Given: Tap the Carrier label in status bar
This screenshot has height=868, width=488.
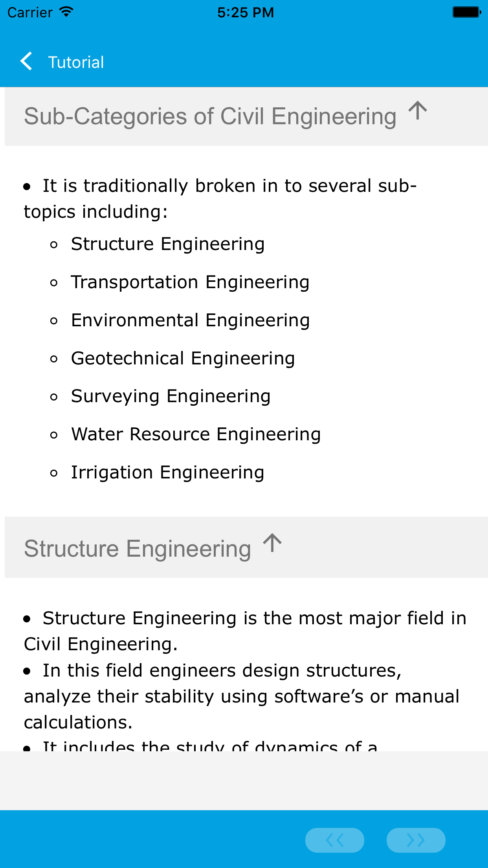Looking at the screenshot, I should (30, 13).
